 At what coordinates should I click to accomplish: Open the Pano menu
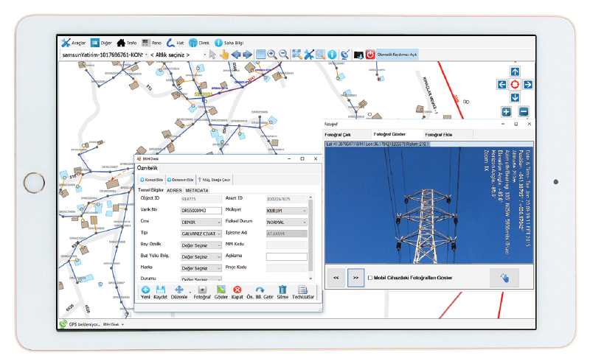click(x=152, y=43)
